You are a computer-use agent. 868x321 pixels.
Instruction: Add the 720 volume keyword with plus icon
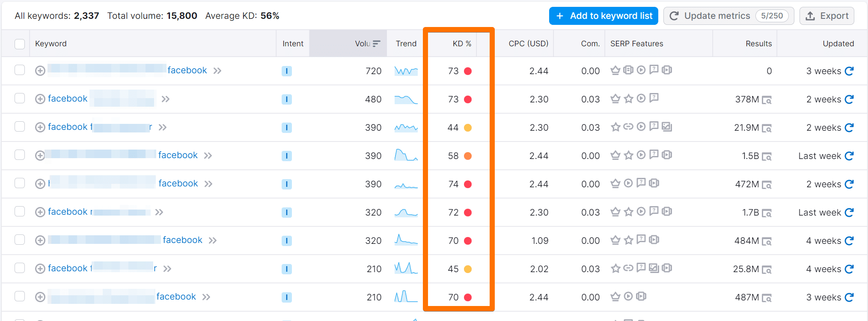(40, 71)
